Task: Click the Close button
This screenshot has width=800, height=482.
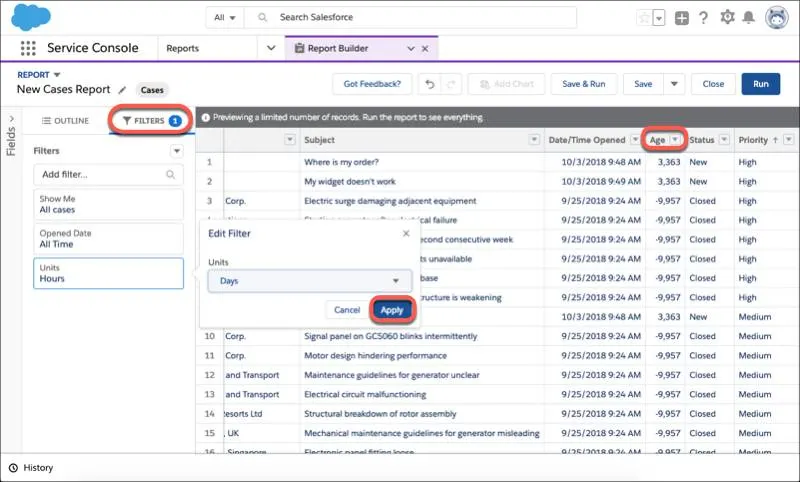Action: click(x=713, y=84)
